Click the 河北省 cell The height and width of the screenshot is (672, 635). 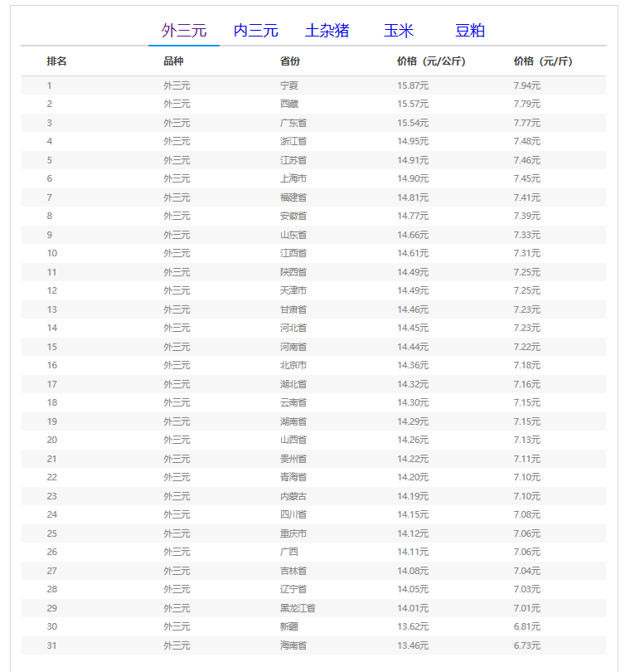pyautogui.click(x=293, y=328)
